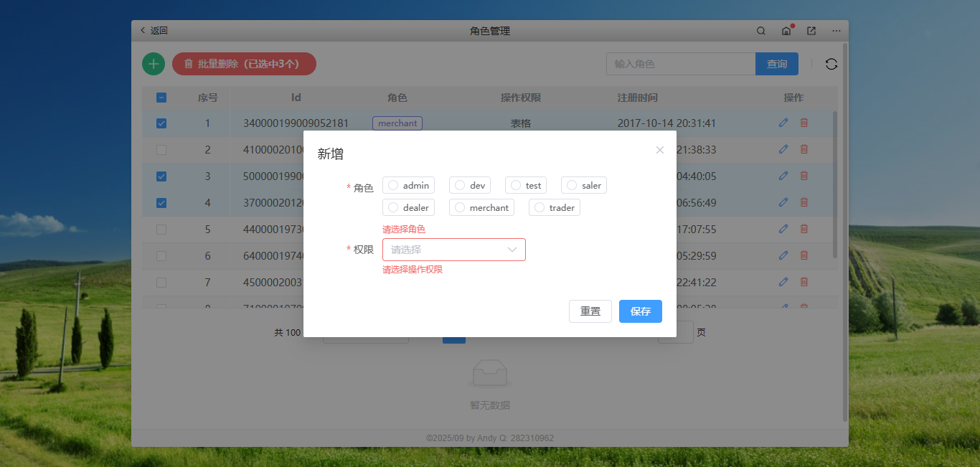Screen dimensions: 980x467
Task: Run a search with the 查询 button
Action: 777,64
